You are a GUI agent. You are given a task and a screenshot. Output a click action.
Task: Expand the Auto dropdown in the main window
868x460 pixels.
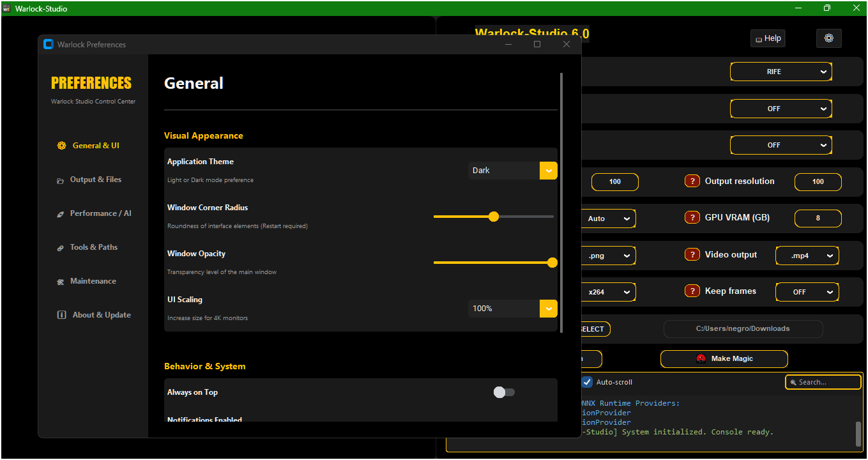[x=609, y=218]
